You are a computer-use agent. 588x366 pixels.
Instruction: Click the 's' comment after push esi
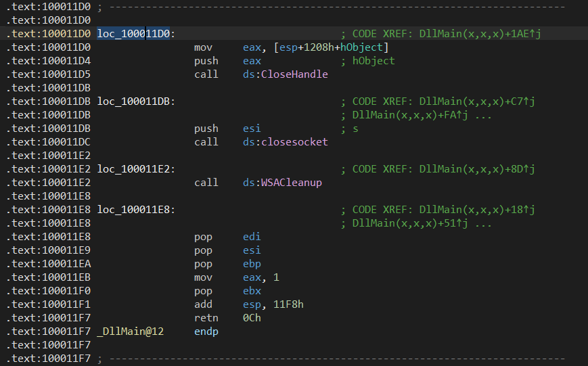355,129
